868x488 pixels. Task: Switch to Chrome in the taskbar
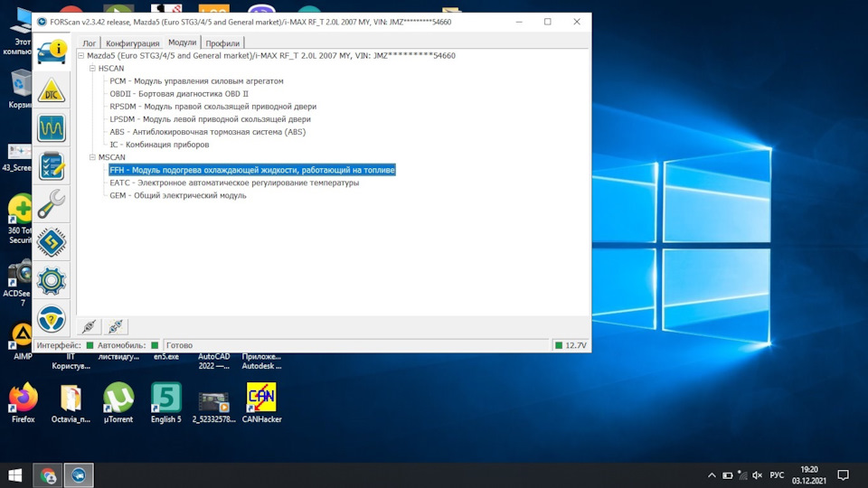(48, 475)
